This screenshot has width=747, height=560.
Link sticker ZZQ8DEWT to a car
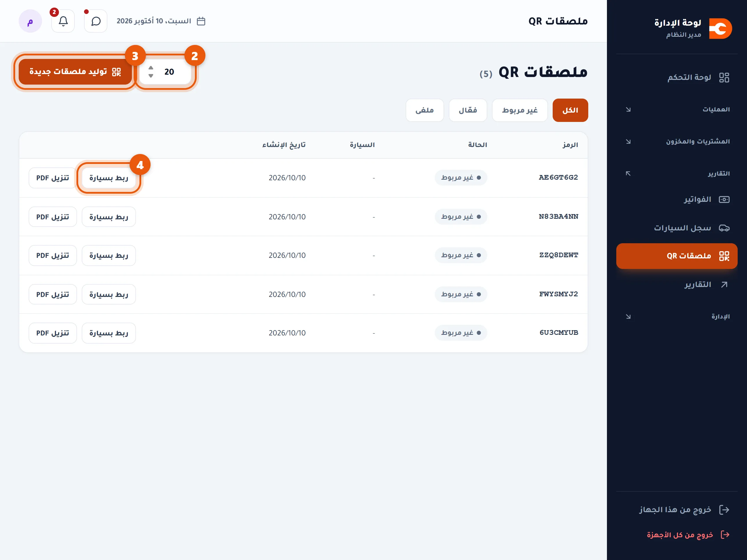pyautogui.click(x=109, y=256)
